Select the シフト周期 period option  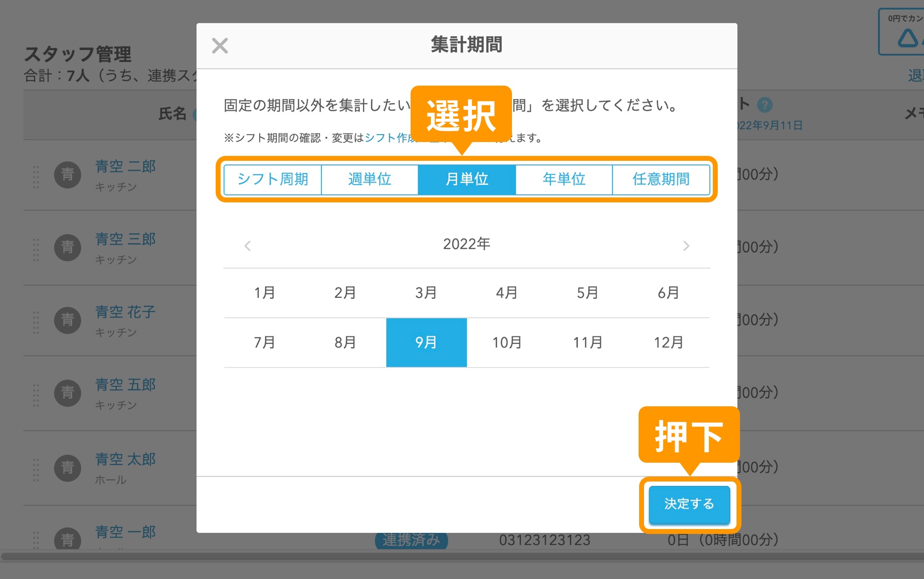tap(273, 179)
